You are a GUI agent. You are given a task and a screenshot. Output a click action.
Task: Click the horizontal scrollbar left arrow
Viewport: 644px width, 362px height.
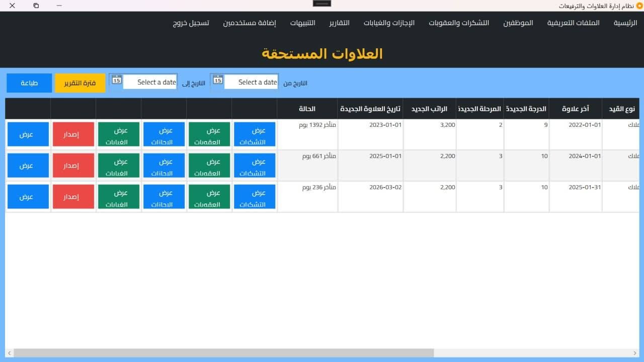(9, 353)
